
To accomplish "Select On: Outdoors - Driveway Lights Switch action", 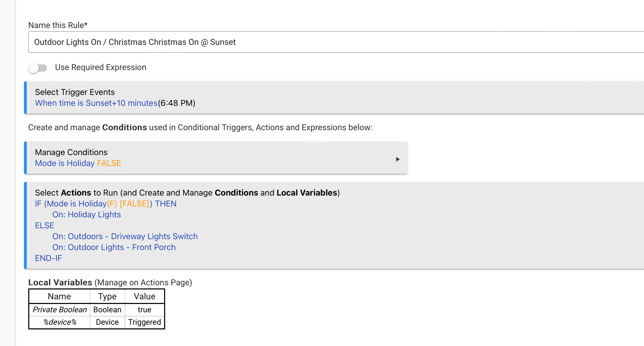I will pos(125,236).
